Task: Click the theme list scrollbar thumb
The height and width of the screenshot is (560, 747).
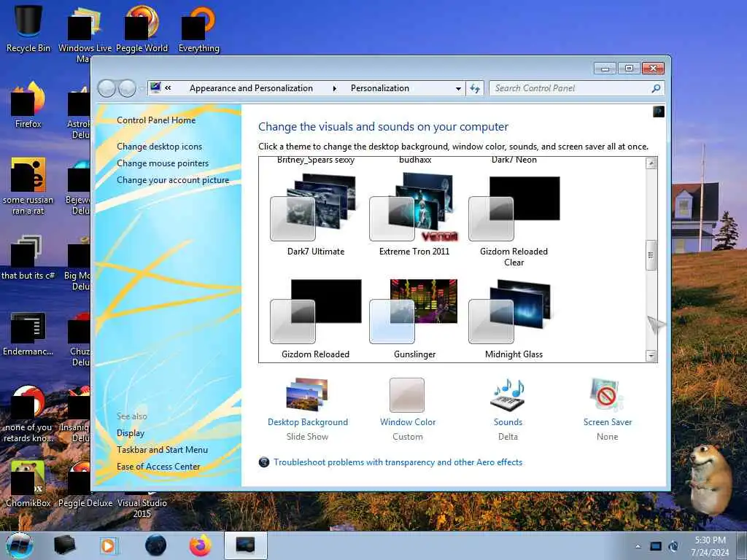Action: click(x=651, y=255)
